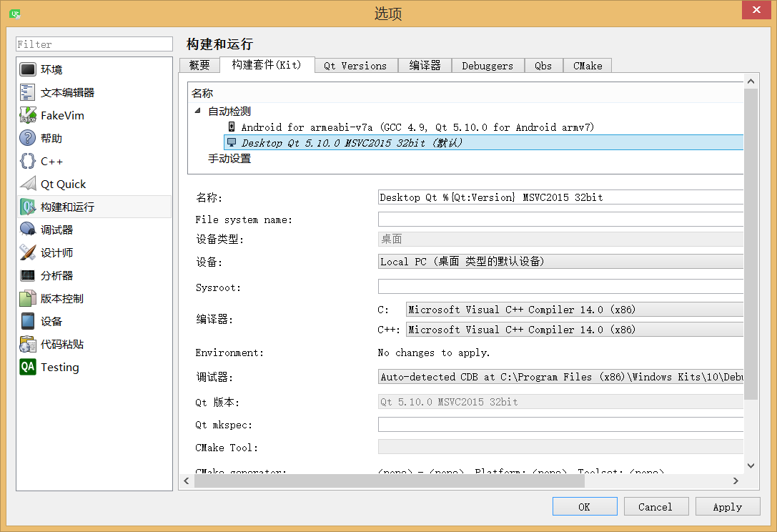Click the 版本控制 version control icon
The image size is (777, 532).
(x=28, y=298)
